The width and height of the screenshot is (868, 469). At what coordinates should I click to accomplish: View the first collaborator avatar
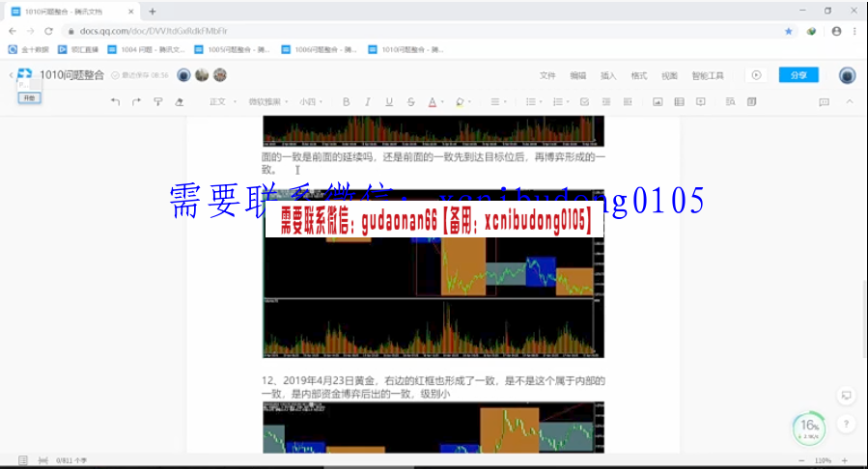pyautogui.click(x=183, y=75)
